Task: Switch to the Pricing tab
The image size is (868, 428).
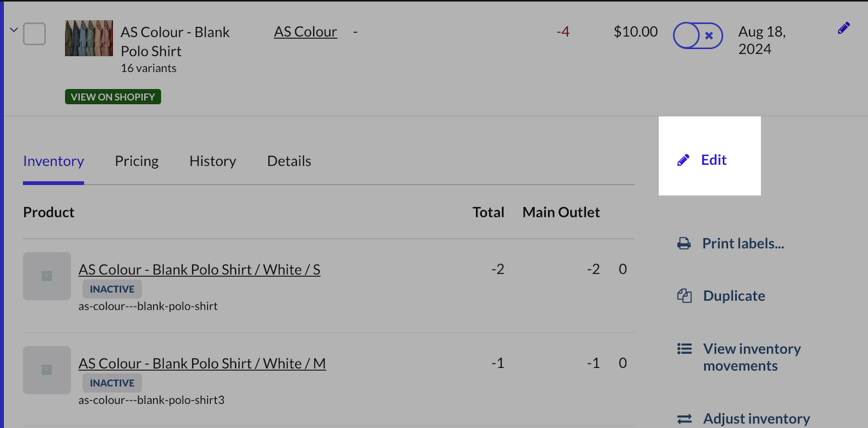Action: click(x=136, y=161)
